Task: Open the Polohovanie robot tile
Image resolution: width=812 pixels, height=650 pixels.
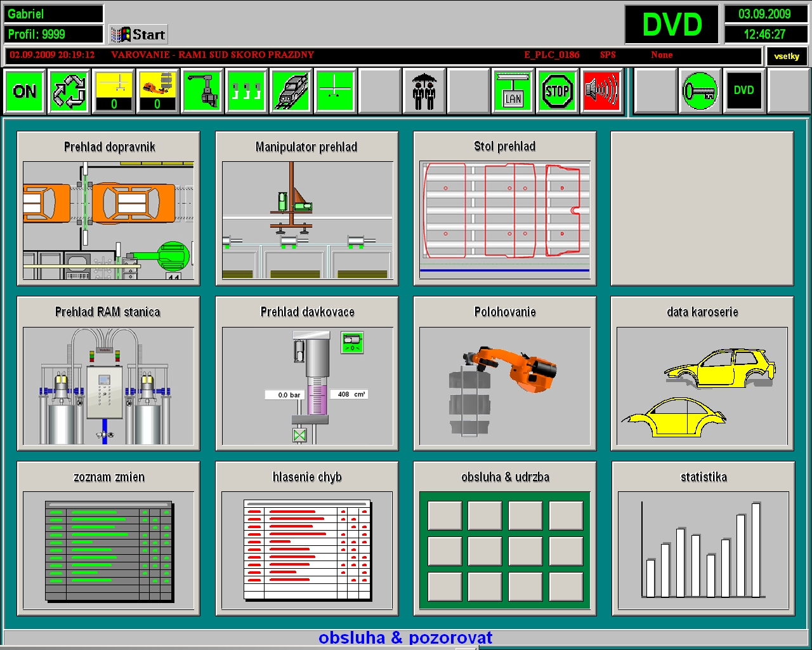Action: click(505, 373)
